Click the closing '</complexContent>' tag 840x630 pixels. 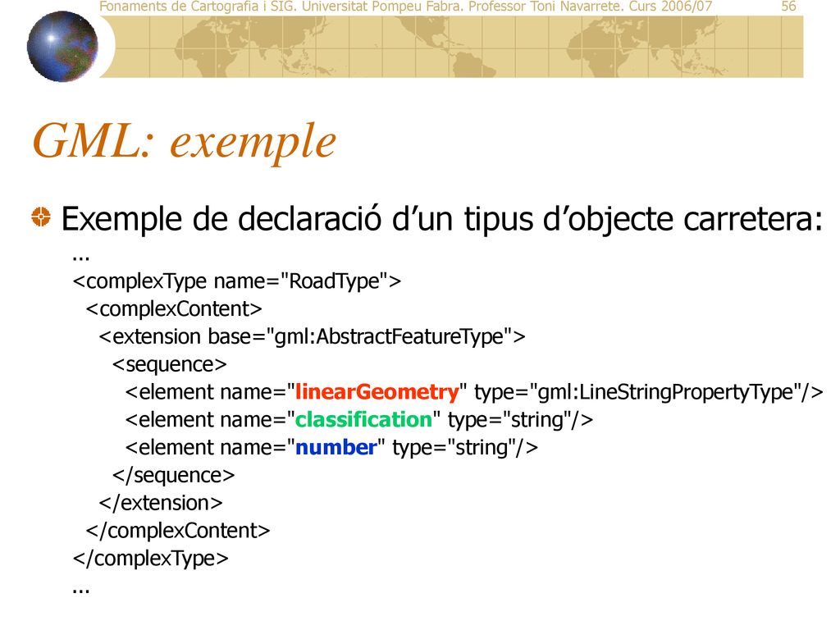tap(178, 532)
